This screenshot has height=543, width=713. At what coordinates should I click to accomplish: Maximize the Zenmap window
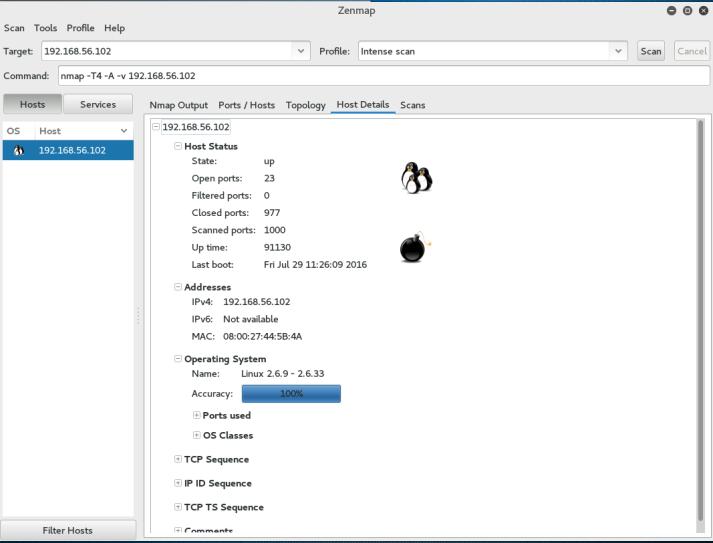pos(688,10)
